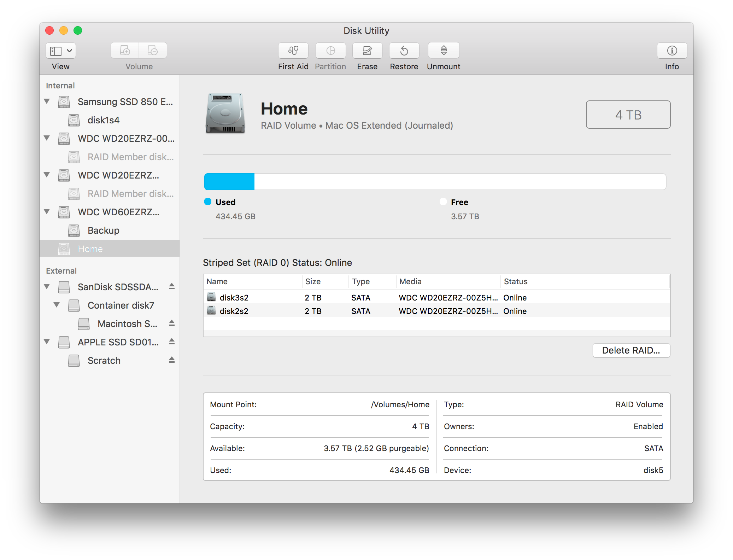Run First Aid on the volume
The height and width of the screenshot is (560, 733).
tap(293, 51)
